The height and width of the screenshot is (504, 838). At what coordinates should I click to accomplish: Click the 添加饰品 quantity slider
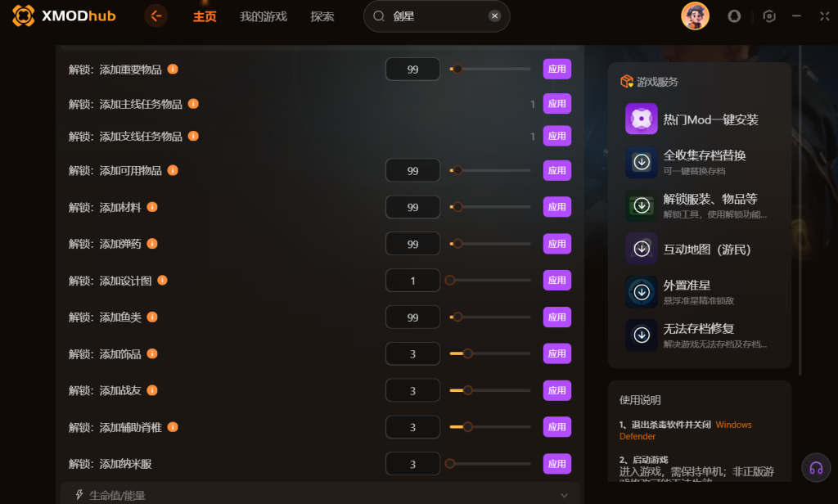(490, 353)
